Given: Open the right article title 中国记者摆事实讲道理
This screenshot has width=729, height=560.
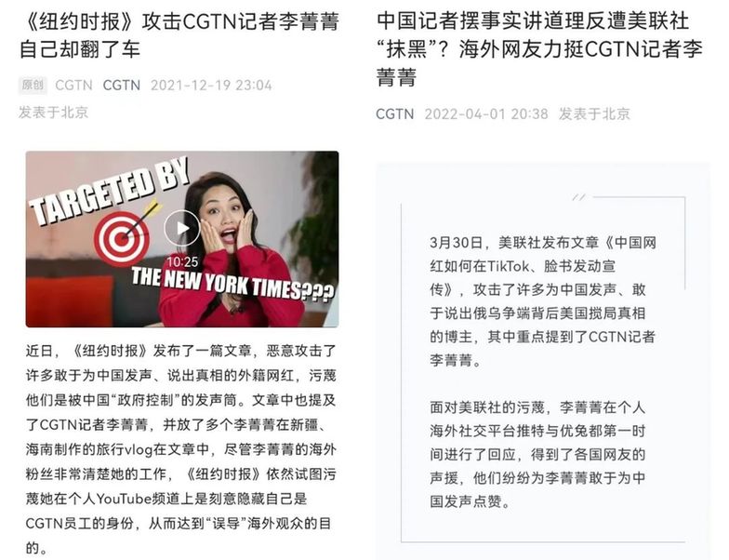Looking at the screenshot, I should click(539, 48).
